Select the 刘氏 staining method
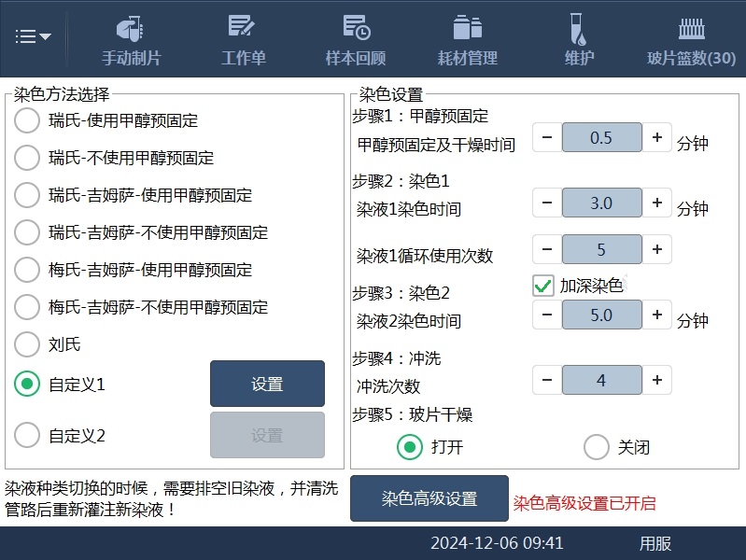The image size is (746, 560). (28, 344)
